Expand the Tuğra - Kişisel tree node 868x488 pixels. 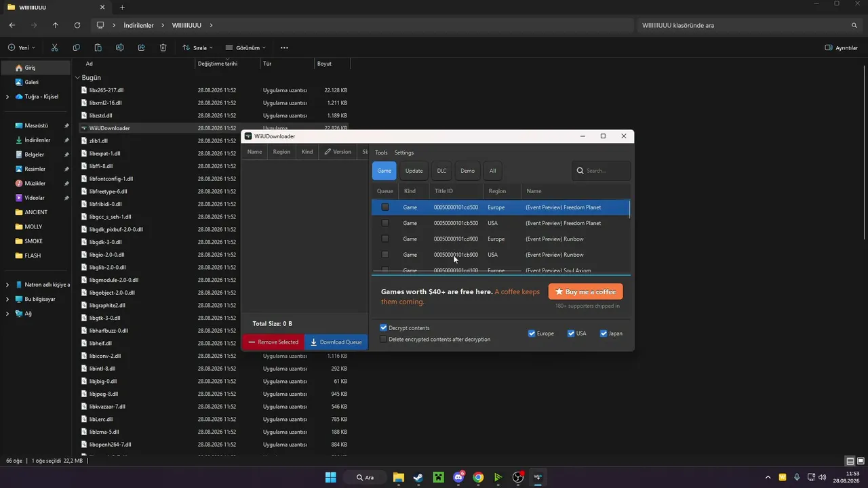(7, 97)
